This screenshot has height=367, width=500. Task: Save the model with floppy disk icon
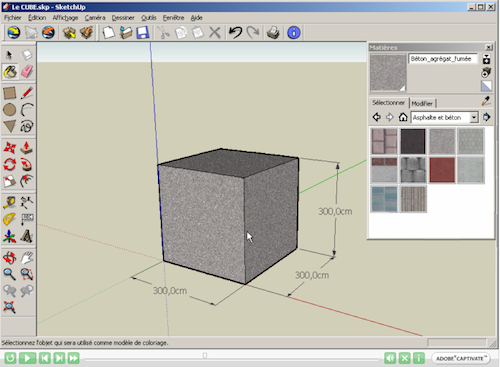(143, 33)
